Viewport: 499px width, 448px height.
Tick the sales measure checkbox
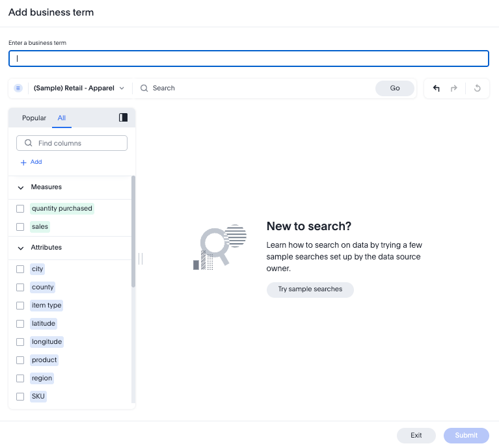pyautogui.click(x=20, y=227)
